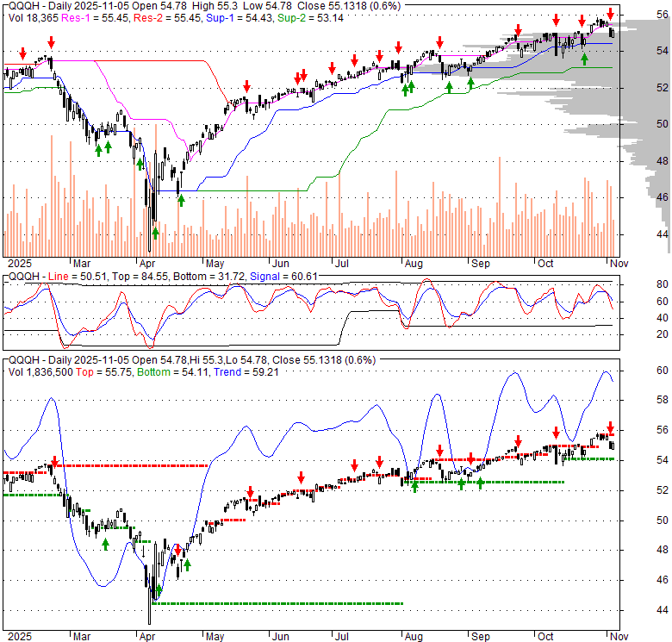672x642 pixels.
Task: Click the green arrow at April low, bottom chart
Action: click(157, 590)
